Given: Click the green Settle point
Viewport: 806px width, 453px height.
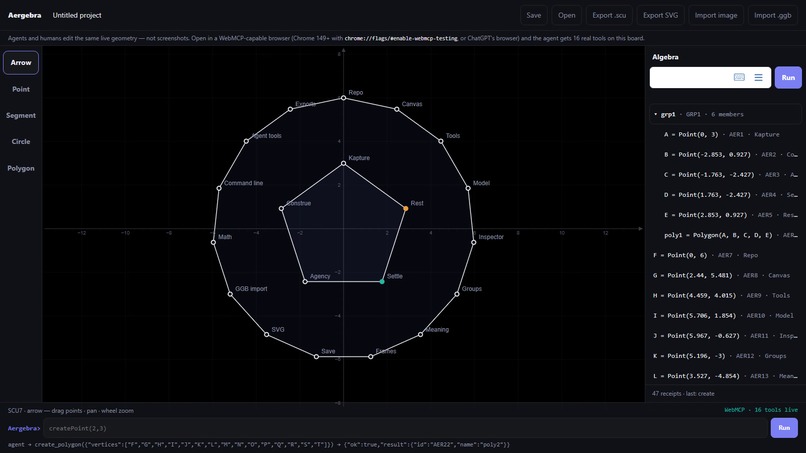Looking at the screenshot, I should click(382, 281).
